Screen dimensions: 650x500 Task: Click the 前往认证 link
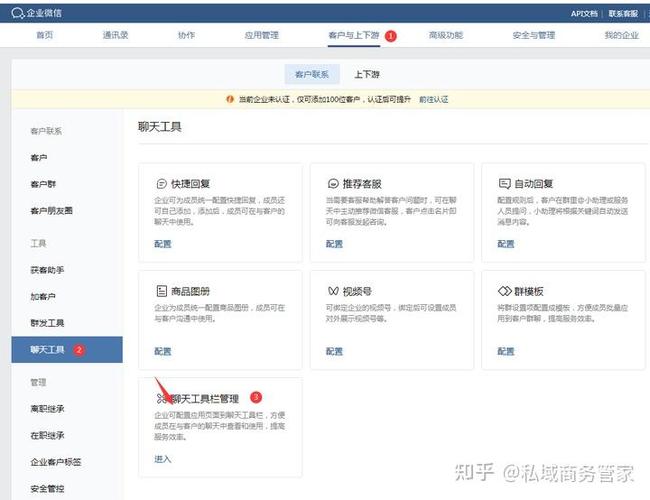[434, 100]
